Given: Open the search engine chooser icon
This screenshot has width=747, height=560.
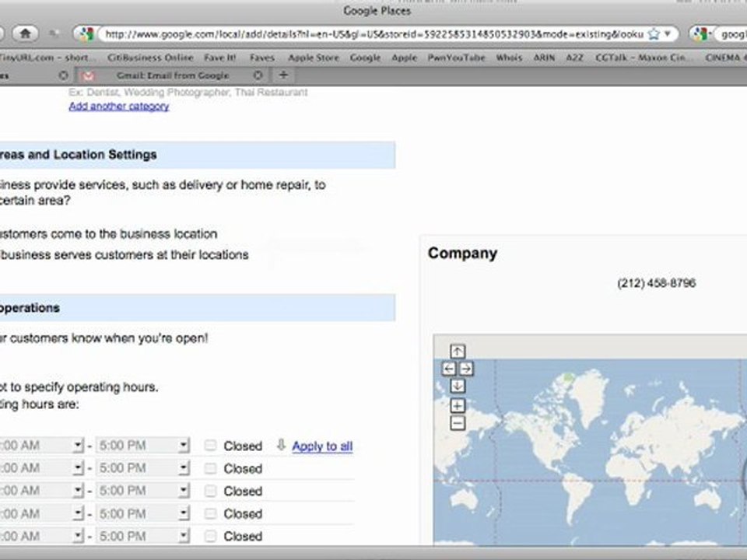Looking at the screenshot, I should pos(701,33).
